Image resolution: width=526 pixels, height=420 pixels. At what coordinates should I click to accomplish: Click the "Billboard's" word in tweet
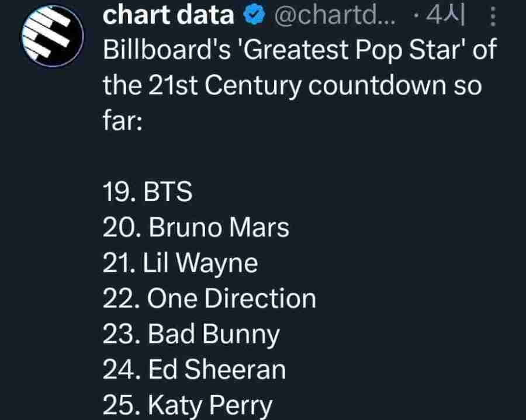(x=167, y=50)
